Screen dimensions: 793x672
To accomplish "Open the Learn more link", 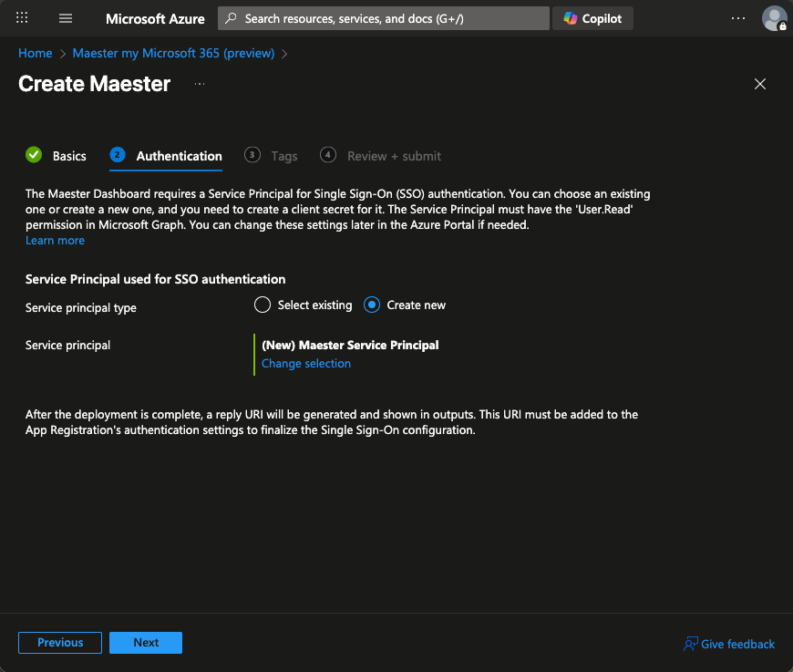I will pos(55,241).
